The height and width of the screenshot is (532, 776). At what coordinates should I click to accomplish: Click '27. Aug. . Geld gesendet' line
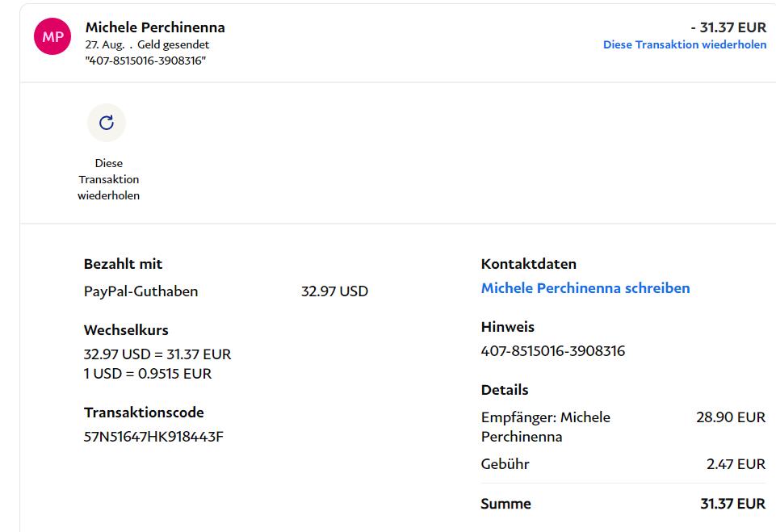coord(147,45)
